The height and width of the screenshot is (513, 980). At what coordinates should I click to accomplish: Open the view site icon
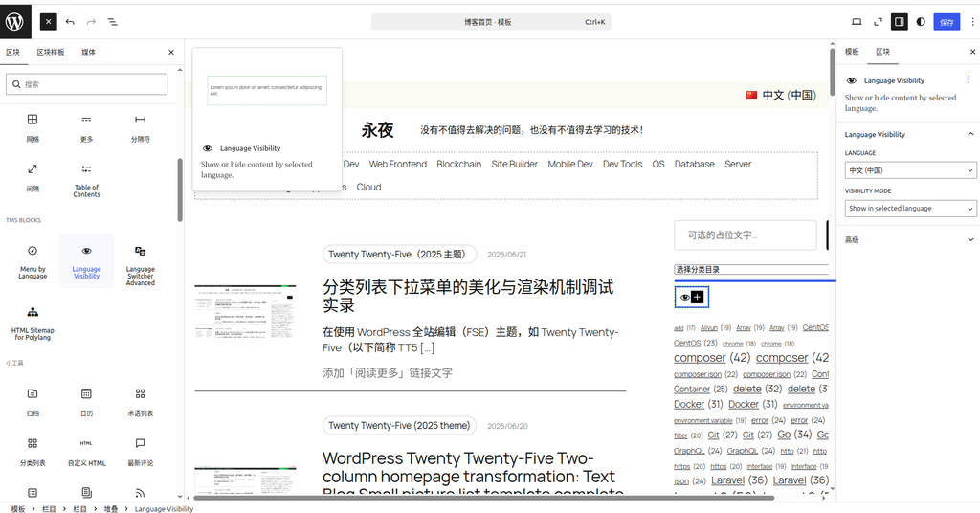point(878,22)
